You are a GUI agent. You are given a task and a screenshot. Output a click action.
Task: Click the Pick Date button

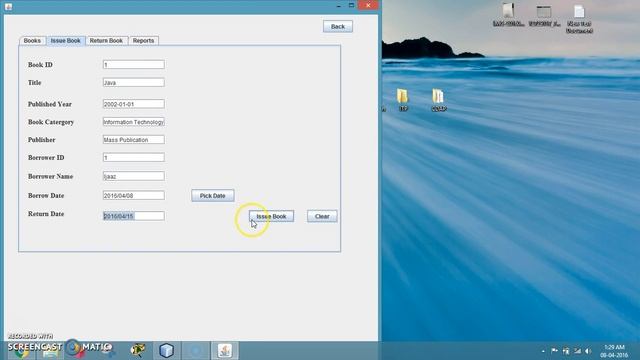(x=213, y=196)
